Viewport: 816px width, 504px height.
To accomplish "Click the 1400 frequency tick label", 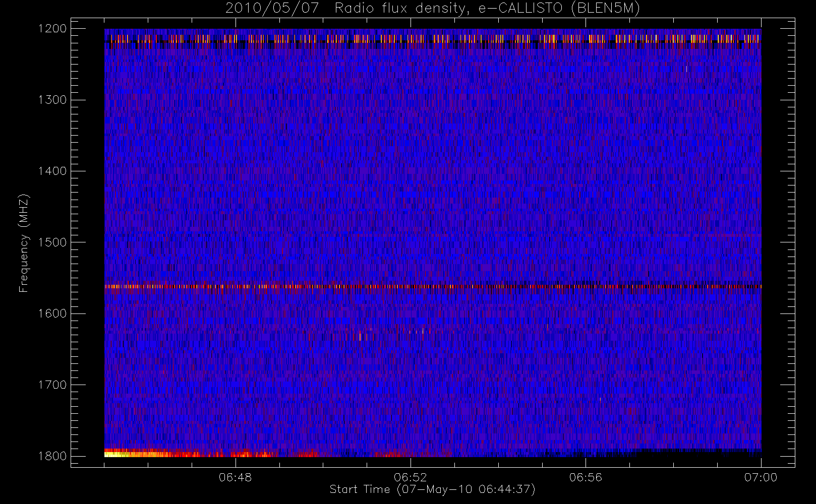I will 52,171.
